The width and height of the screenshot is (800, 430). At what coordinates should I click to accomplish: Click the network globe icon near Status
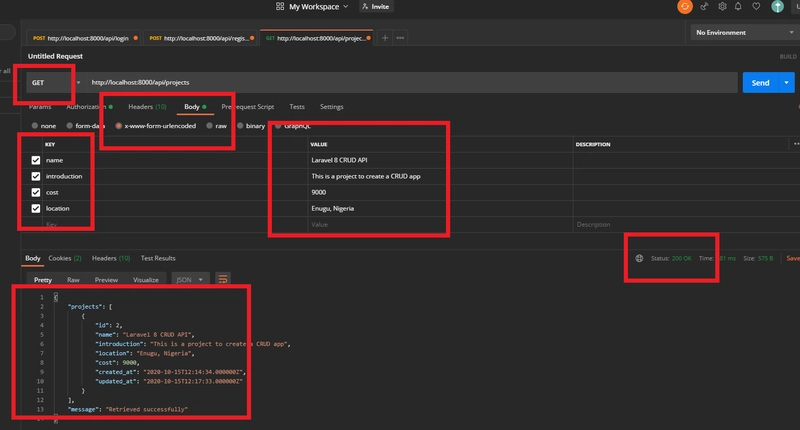pos(639,258)
